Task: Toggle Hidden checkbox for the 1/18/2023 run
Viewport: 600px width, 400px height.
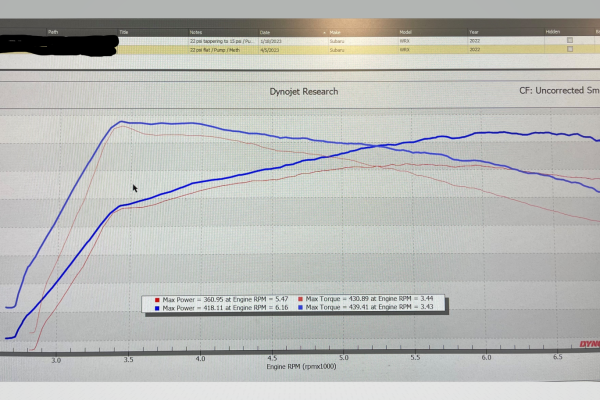Action: pos(570,40)
